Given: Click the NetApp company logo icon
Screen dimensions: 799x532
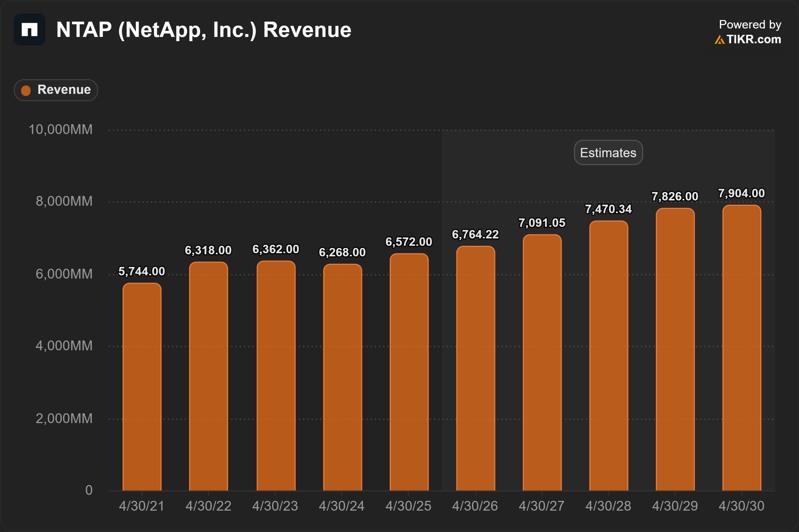Looking at the screenshot, I should click(x=29, y=30).
